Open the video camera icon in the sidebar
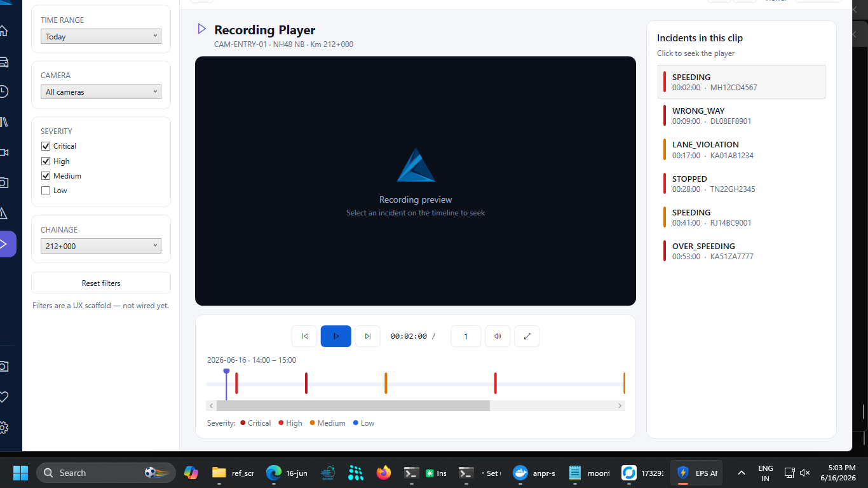868x488 pixels. point(3,152)
